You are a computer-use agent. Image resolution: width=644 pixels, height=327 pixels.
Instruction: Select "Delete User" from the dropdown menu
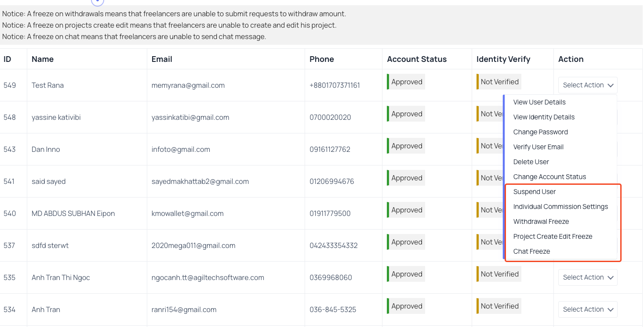[x=531, y=162]
